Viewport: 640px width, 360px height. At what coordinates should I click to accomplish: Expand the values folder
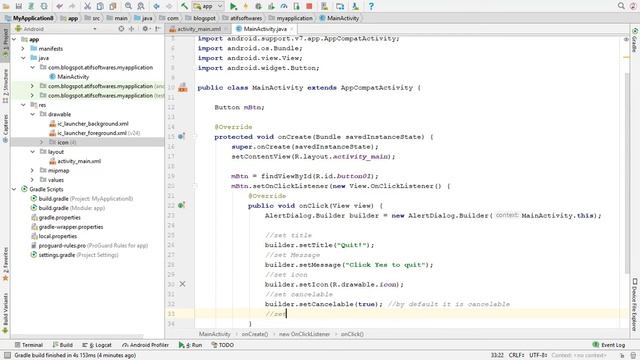tap(32, 180)
